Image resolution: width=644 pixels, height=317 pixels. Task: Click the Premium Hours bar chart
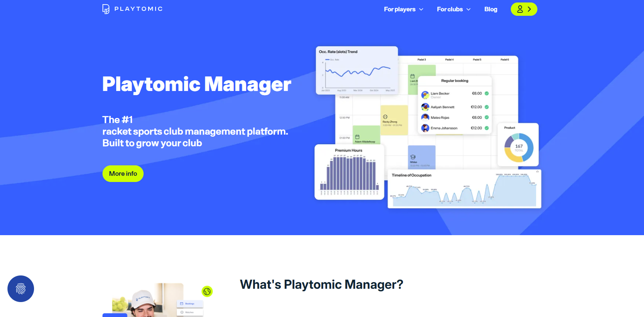click(x=349, y=172)
